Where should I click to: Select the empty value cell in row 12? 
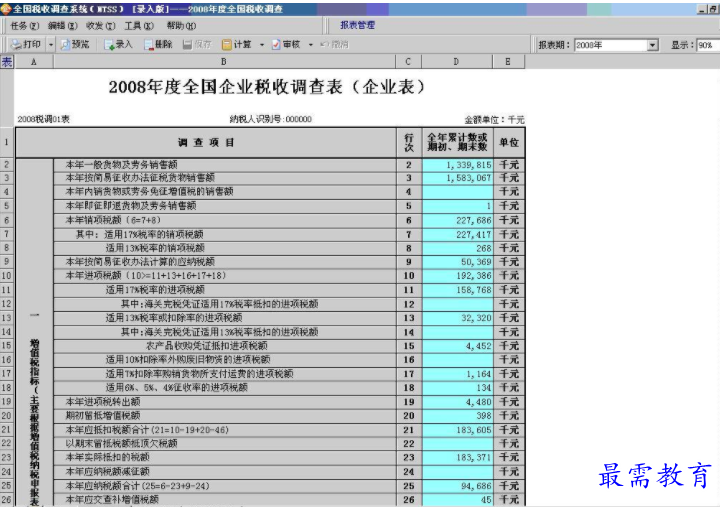click(x=457, y=304)
